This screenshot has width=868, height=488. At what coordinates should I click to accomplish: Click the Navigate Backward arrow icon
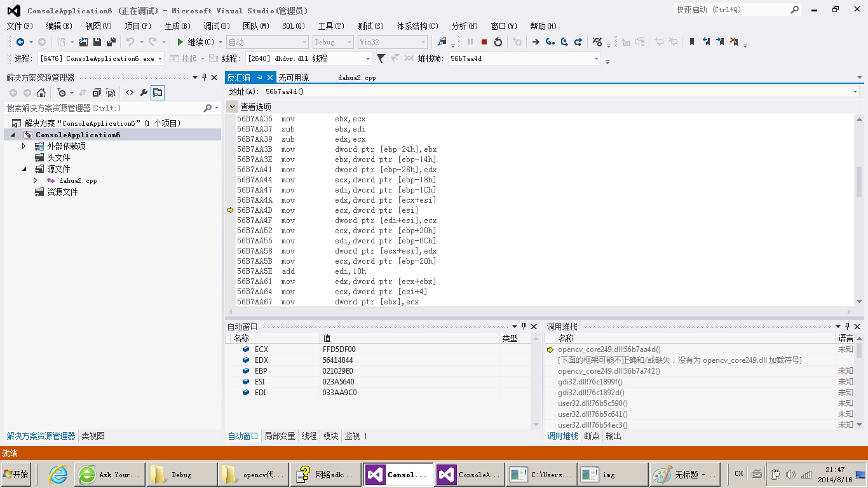(x=20, y=42)
